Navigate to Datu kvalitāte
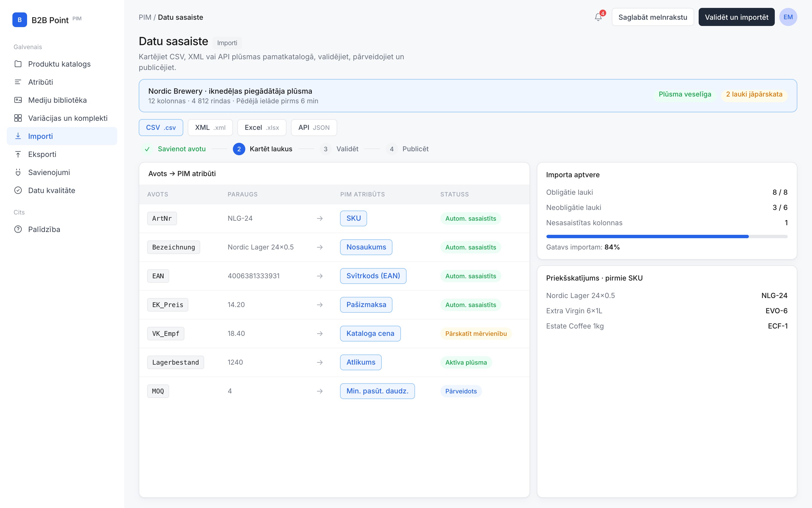 [62, 190]
